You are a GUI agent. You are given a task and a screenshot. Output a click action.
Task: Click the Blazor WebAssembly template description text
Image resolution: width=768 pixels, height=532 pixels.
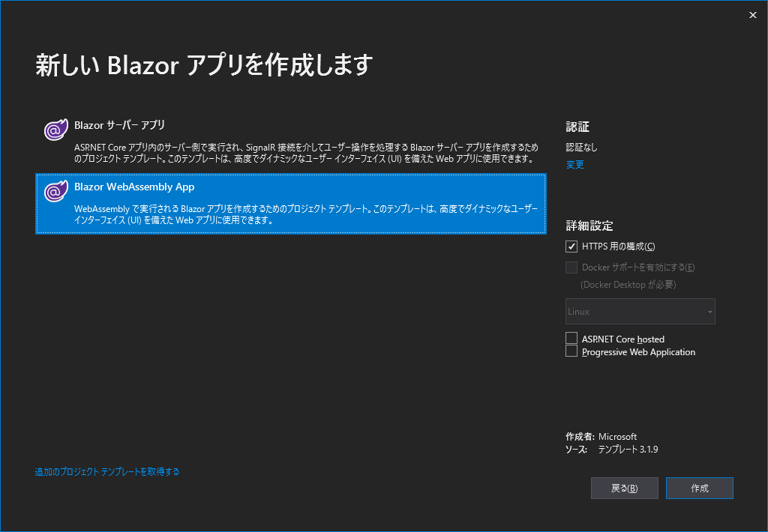click(x=306, y=214)
